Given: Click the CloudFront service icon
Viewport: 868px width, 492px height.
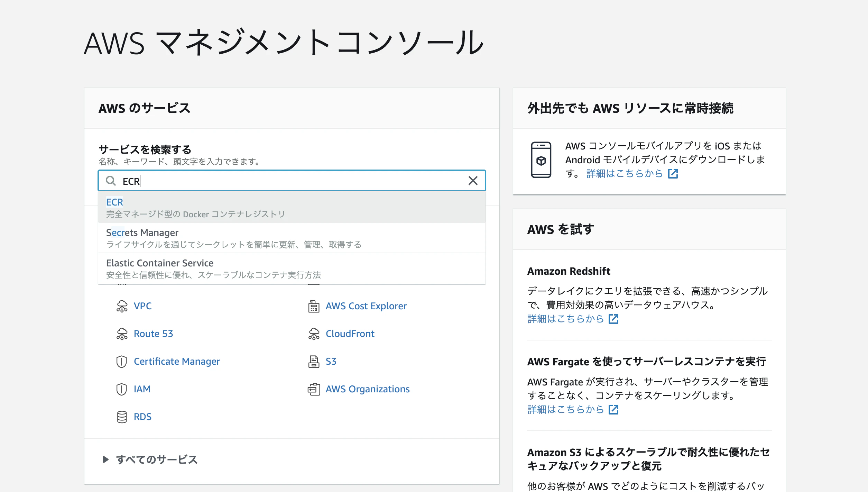Looking at the screenshot, I should pyautogui.click(x=314, y=334).
